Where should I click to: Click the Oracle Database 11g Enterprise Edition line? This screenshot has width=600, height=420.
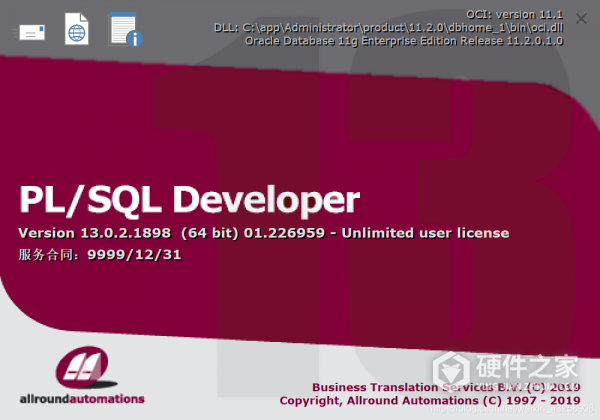click(x=404, y=41)
